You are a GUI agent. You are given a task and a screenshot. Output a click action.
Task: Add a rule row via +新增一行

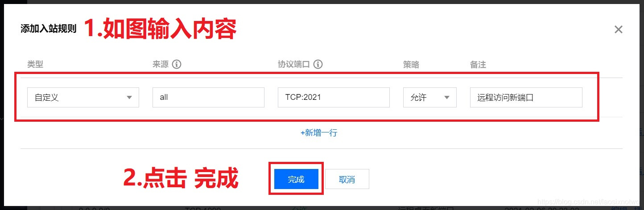(318, 133)
